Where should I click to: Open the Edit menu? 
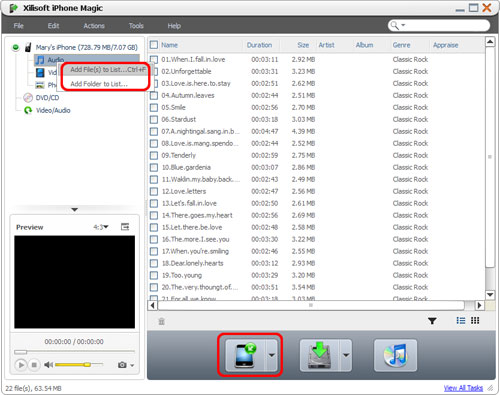(x=53, y=26)
